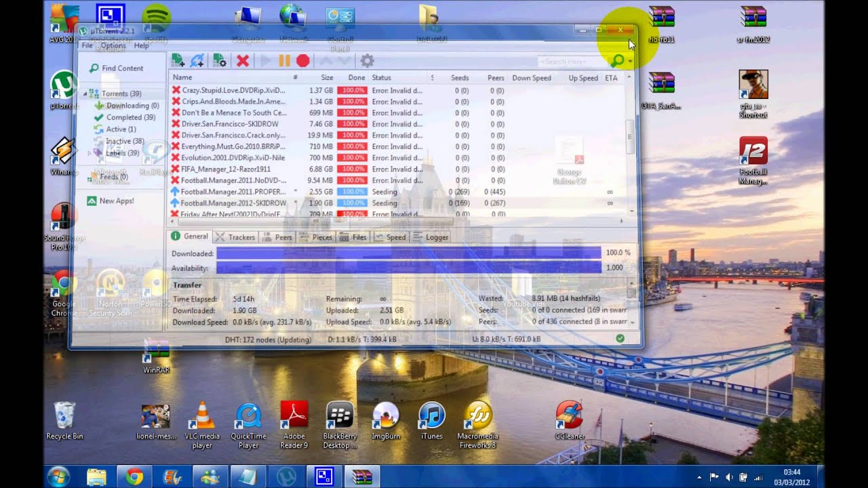Image resolution: width=868 pixels, height=488 pixels.
Task: Switch to the Trackers tab
Action: click(235, 237)
